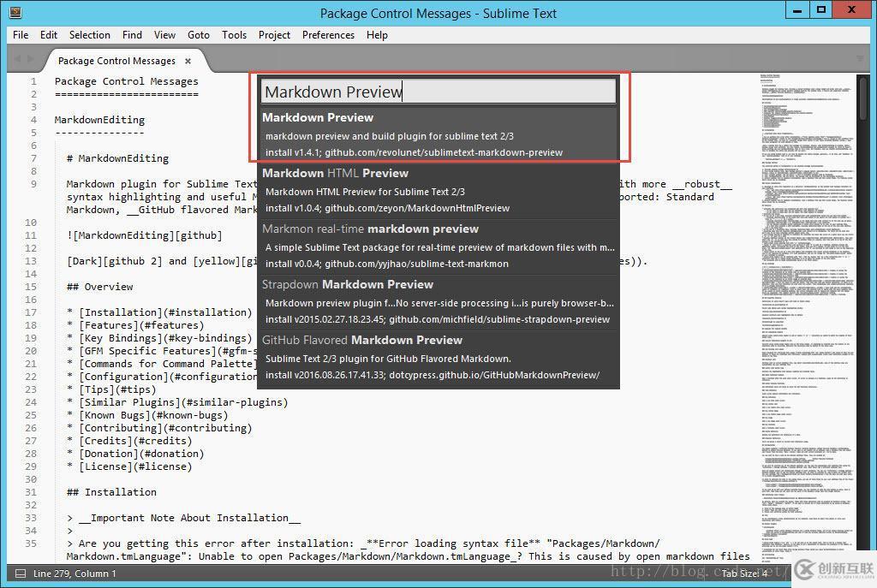Click the '[Donation](#donation)' entry
The image size is (877, 588).
[141, 454]
